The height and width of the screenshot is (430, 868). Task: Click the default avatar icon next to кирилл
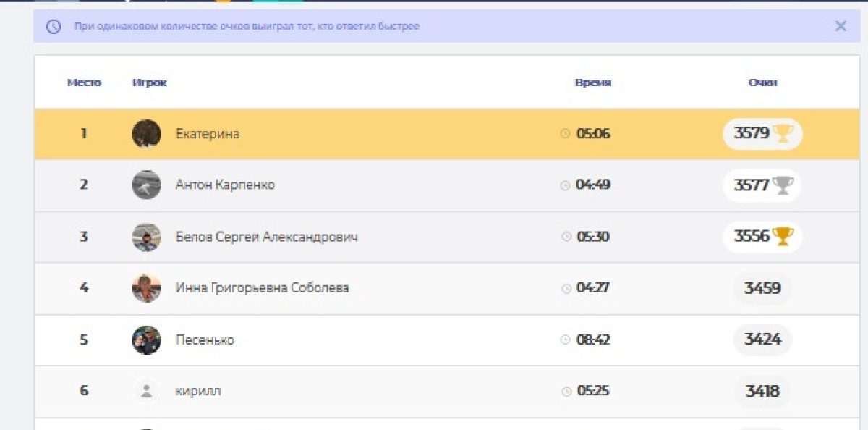(x=147, y=392)
